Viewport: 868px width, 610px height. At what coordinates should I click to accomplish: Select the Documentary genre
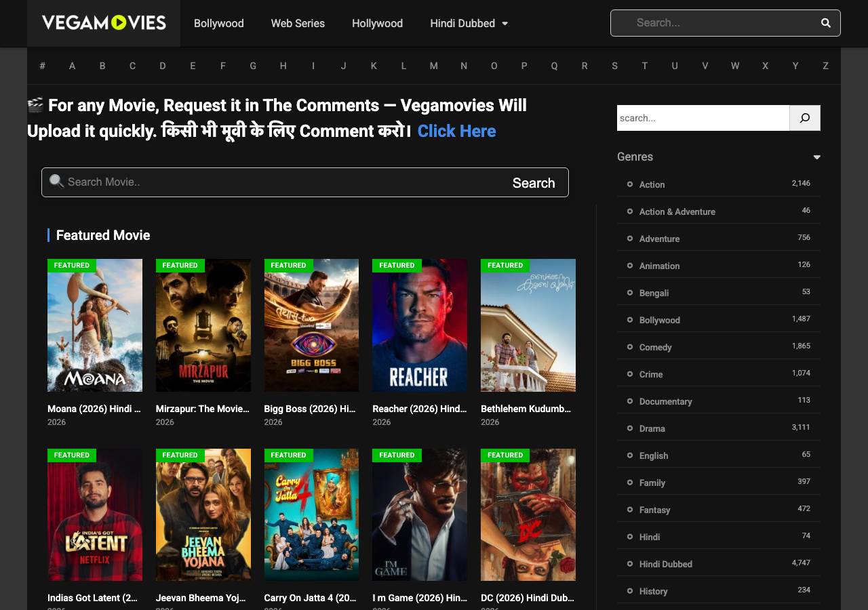(x=665, y=401)
